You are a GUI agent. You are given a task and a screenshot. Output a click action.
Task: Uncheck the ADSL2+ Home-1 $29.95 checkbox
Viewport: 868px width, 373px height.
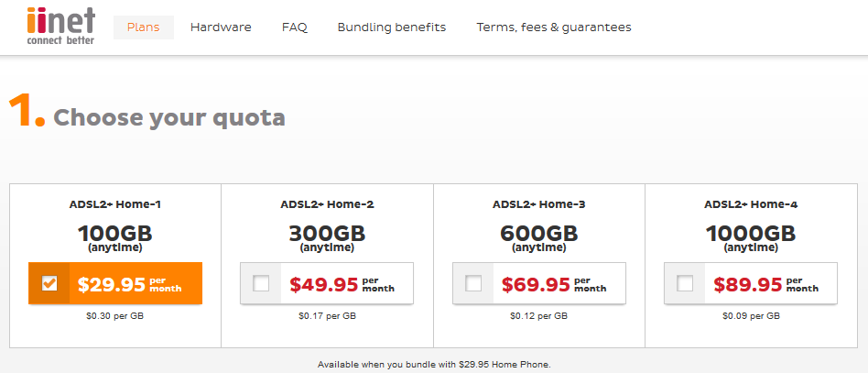[49, 284]
